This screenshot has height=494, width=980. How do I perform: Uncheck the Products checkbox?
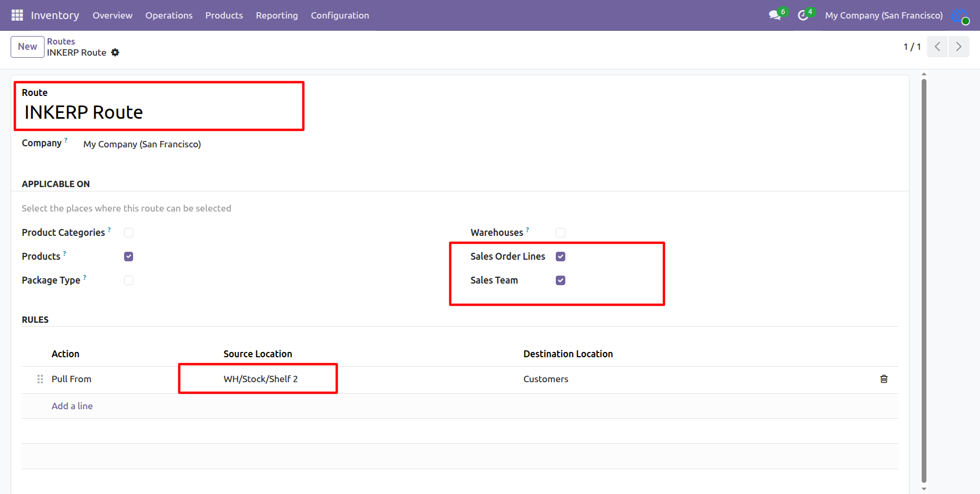tap(128, 257)
